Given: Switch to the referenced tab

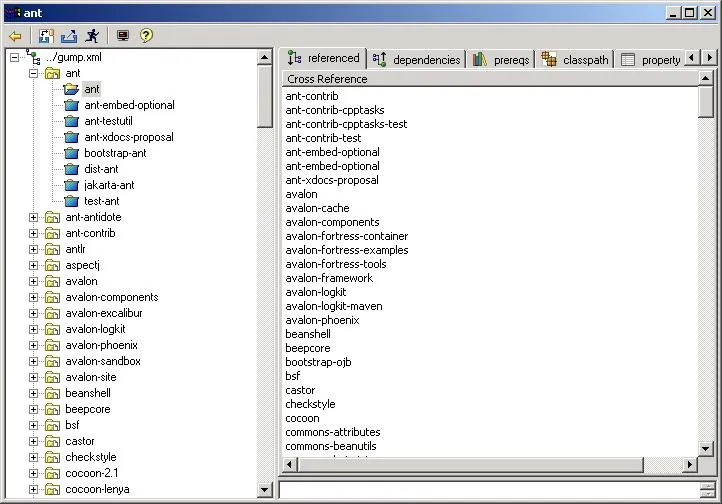Looking at the screenshot, I should point(324,58).
